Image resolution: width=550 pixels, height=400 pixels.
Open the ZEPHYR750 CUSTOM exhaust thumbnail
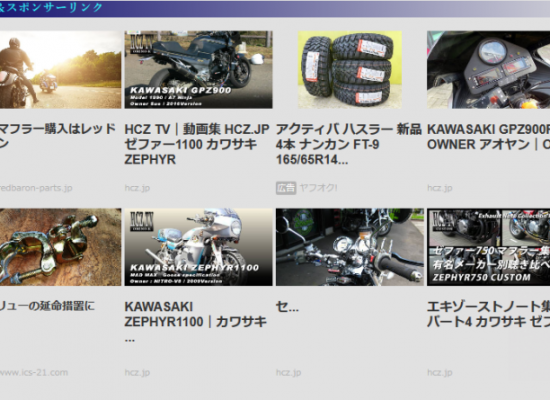tap(488, 247)
